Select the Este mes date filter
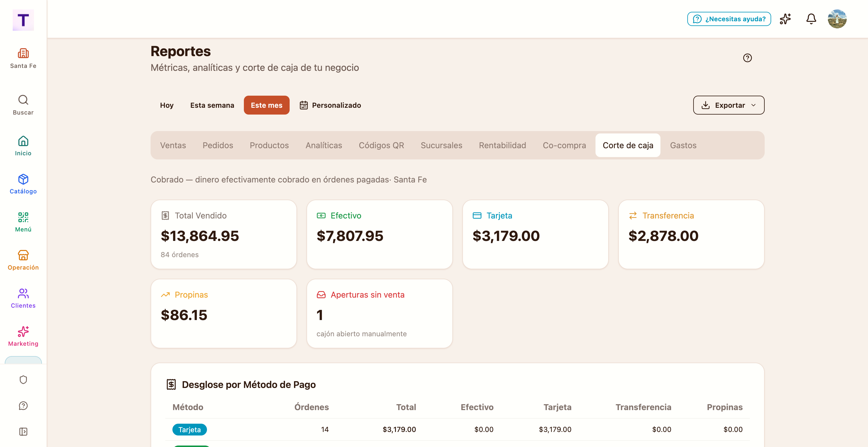 click(x=267, y=105)
